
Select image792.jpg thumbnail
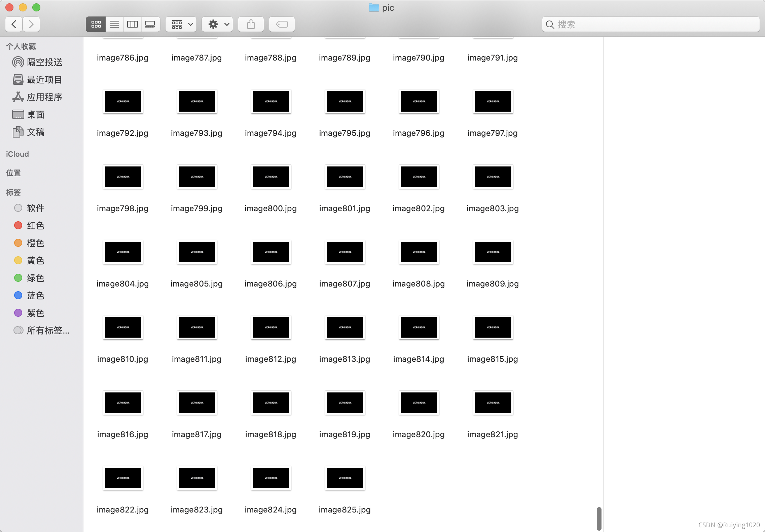(123, 101)
